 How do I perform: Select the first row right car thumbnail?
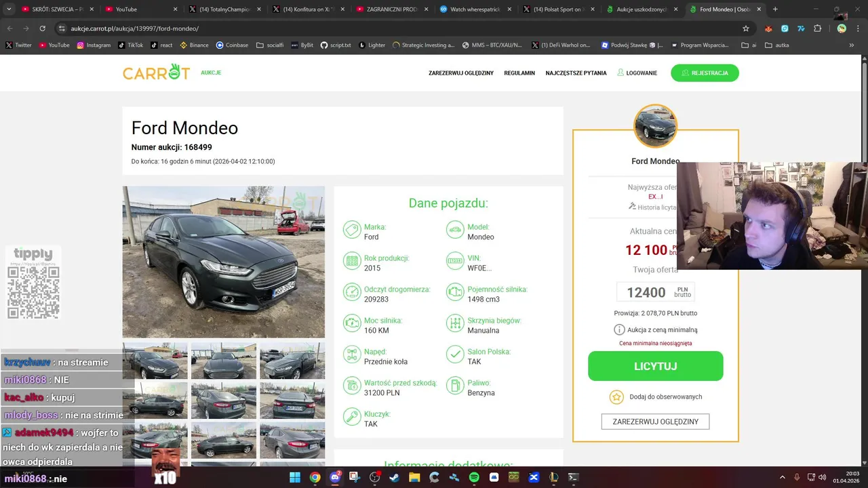292,361
